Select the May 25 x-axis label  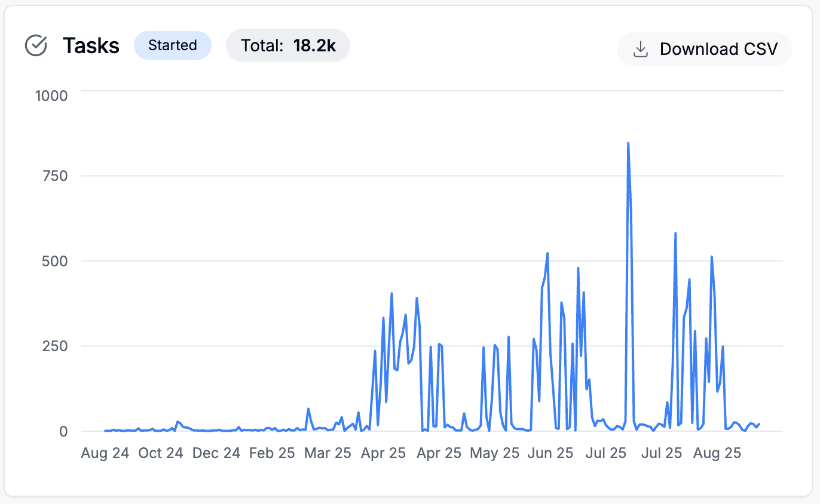pyautogui.click(x=494, y=453)
